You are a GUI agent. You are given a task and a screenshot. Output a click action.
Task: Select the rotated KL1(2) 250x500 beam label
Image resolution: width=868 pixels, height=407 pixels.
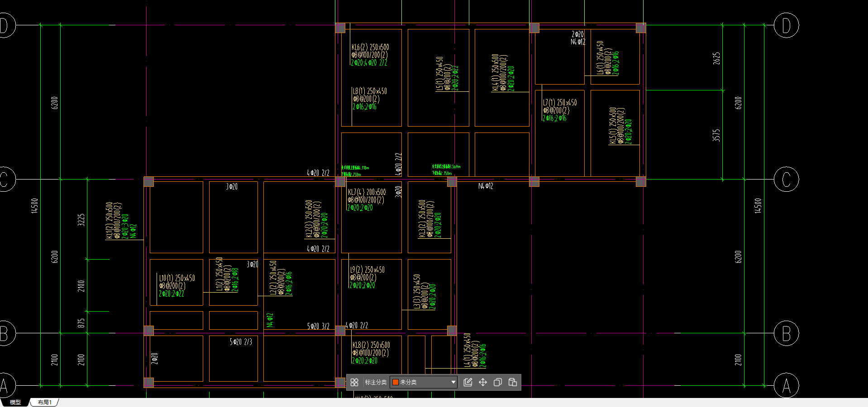coord(109,220)
